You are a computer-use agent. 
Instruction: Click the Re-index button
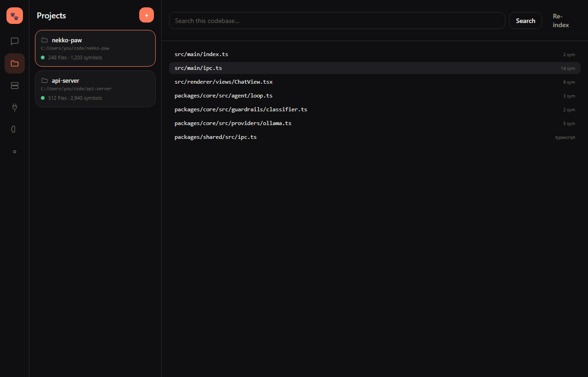tap(561, 21)
